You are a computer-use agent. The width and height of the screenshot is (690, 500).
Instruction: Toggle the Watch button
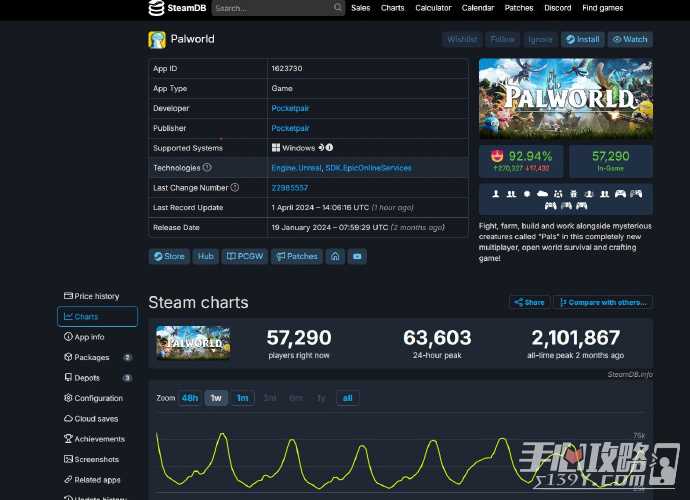click(x=630, y=39)
